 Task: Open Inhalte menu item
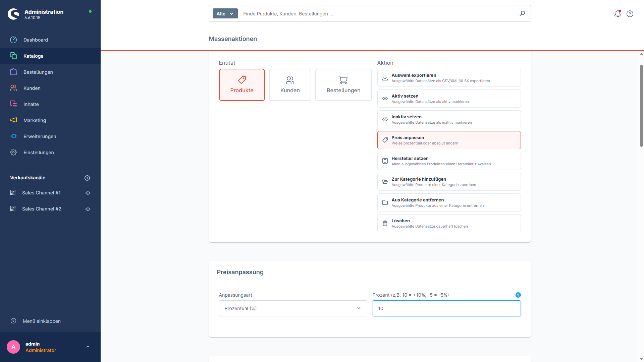point(50,104)
